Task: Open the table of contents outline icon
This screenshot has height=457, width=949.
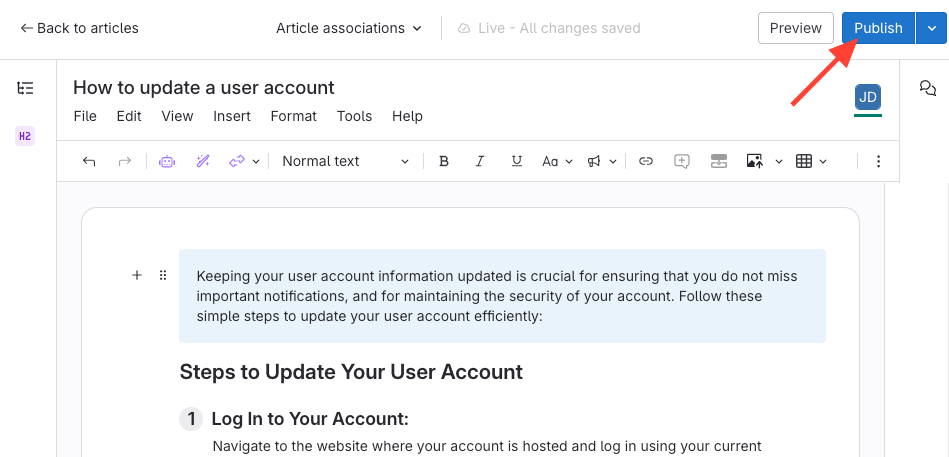Action: point(25,88)
